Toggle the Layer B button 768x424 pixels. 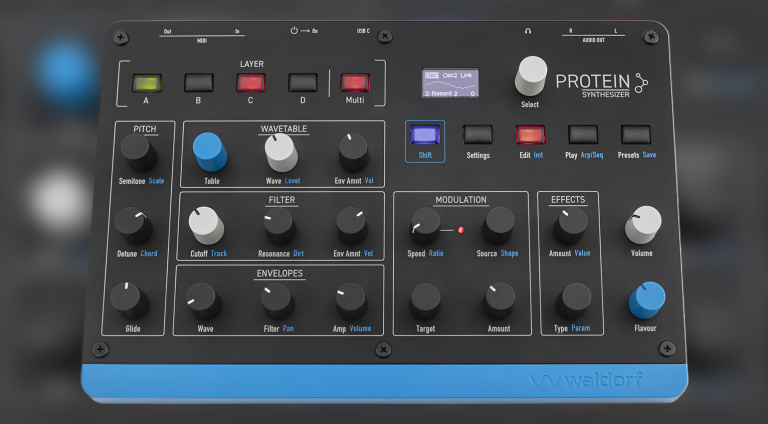pos(199,82)
